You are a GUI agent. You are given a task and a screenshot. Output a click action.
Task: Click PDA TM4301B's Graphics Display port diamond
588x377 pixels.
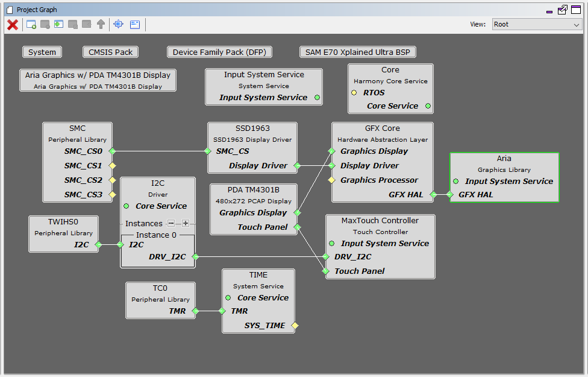[x=298, y=213]
